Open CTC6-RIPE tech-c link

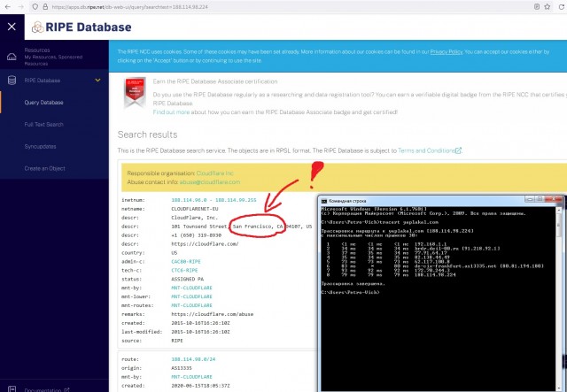(184, 270)
